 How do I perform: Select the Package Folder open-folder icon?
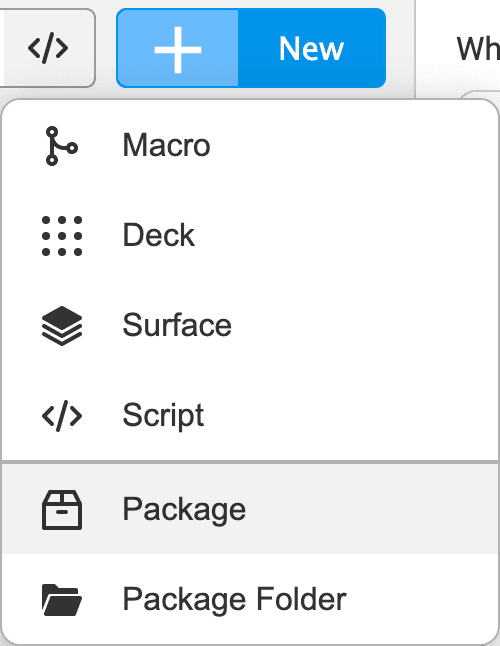pos(62,599)
